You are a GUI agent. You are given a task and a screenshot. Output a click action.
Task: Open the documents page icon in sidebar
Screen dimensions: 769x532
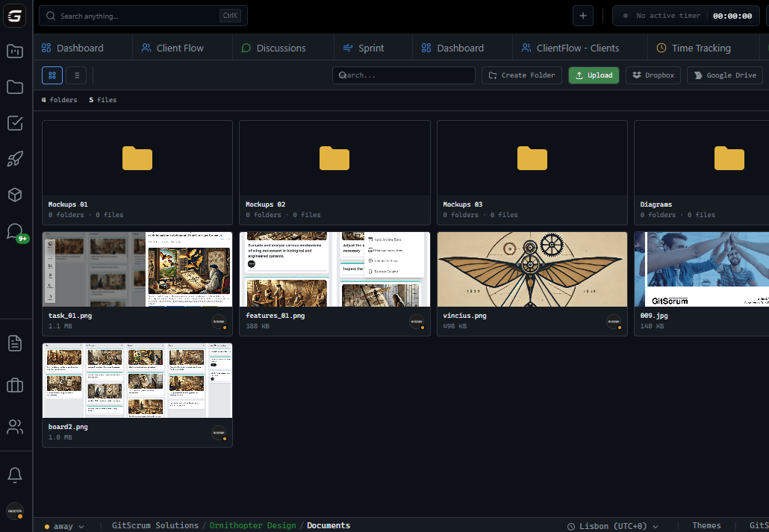[15, 343]
